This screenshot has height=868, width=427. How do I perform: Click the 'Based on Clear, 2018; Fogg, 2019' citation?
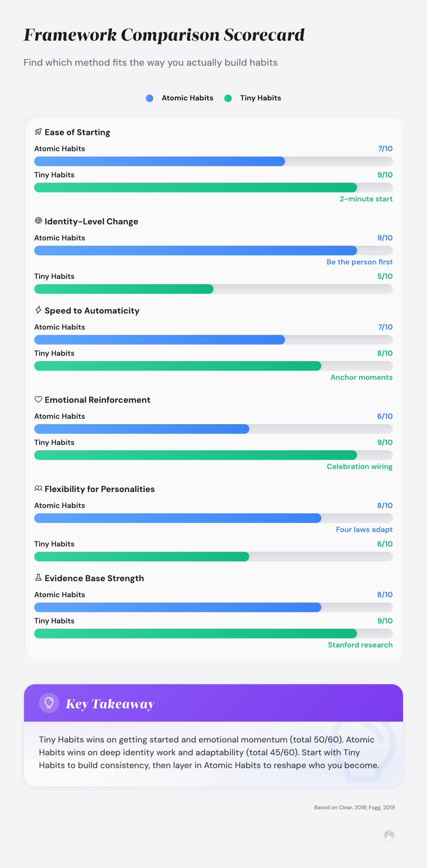[354, 807]
